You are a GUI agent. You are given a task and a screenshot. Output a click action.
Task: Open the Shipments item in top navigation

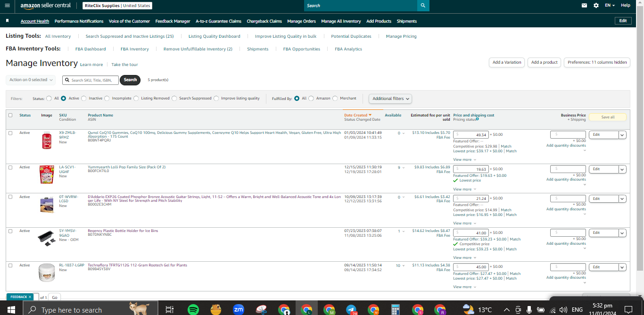[406, 21]
